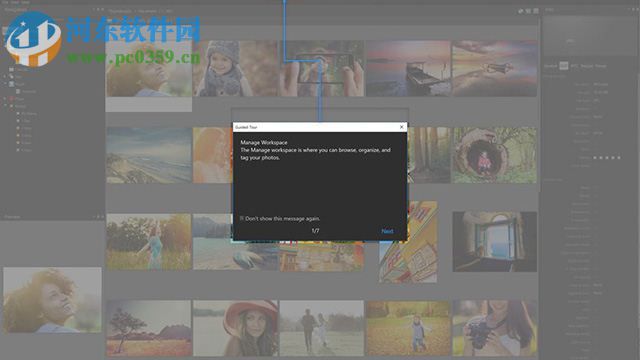Screen dimensions: 640x360
Task: Click the "Manage Workspace" heading text
Action: click(x=264, y=142)
